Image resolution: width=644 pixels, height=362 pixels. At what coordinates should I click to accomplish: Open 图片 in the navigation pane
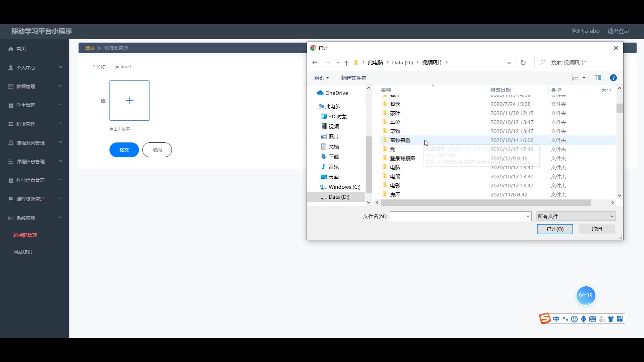click(x=330, y=136)
